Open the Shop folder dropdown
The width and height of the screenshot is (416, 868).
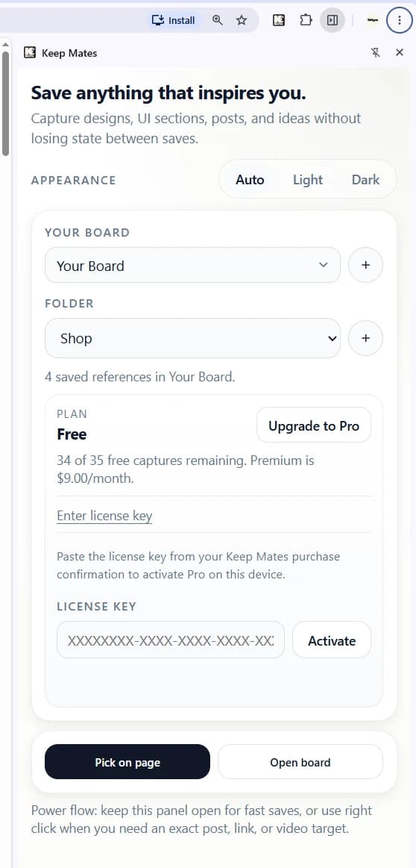(192, 337)
